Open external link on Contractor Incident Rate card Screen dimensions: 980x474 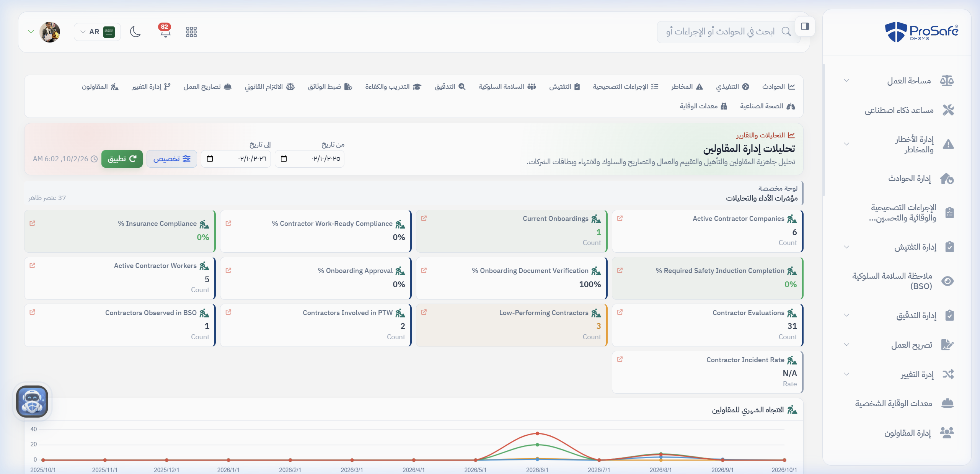point(620,360)
